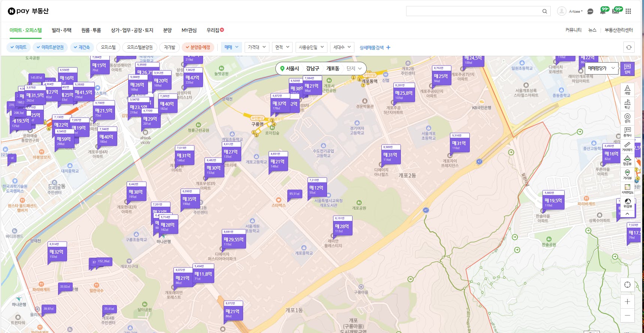644x333 pixels.
Task: Open the MY관심 tab
Action: tap(189, 30)
